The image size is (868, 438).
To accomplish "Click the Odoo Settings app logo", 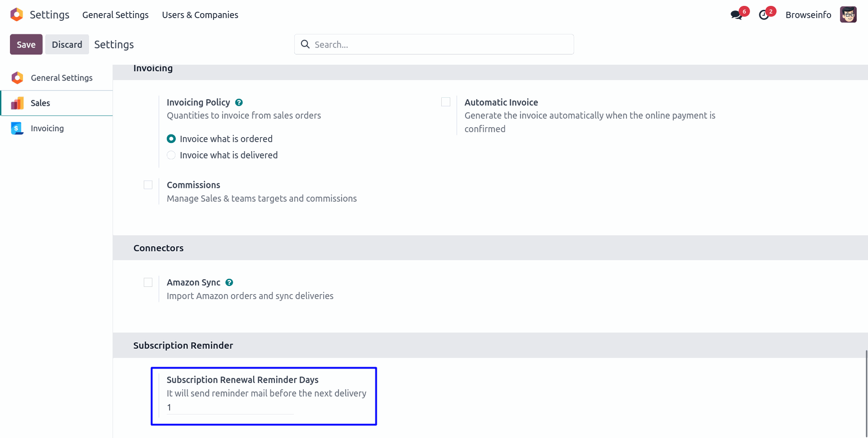I will click(x=17, y=14).
